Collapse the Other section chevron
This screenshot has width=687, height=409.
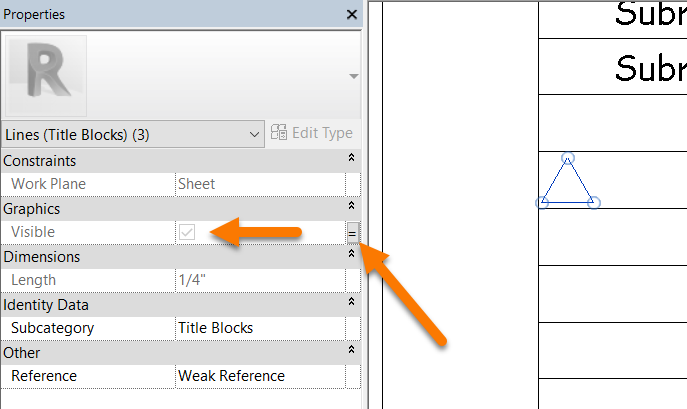click(x=351, y=352)
